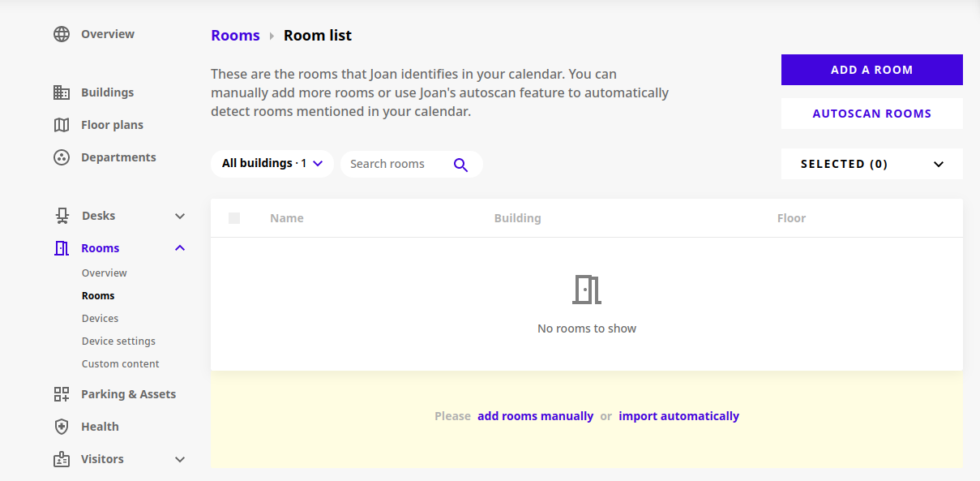980x481 pixels.
Task: Click the Room list breadcrumb text
Action: [318, 36]
